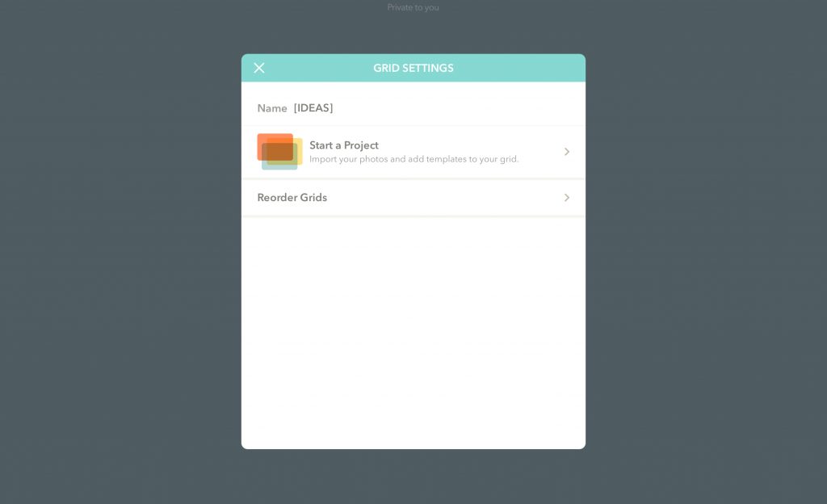Screen dimensions: 827x504
Task: Click the Reorder Grids label text
Action: 292,198
